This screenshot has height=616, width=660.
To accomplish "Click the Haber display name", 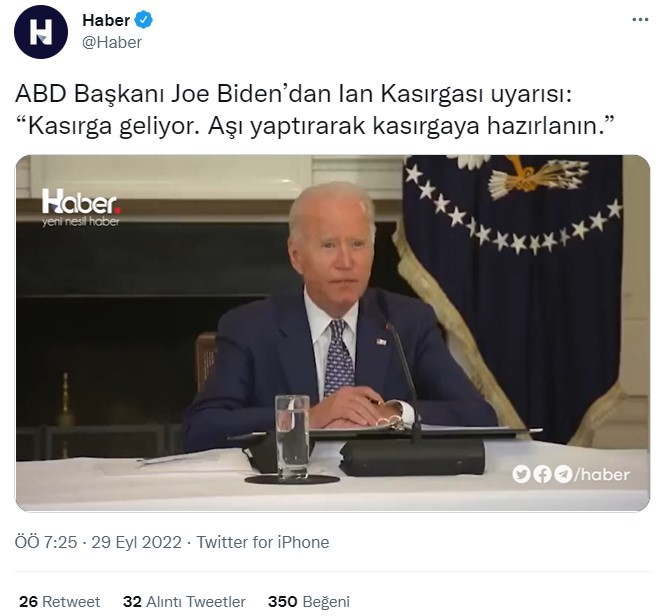I will pyautogui.click(x=106, y=20).
